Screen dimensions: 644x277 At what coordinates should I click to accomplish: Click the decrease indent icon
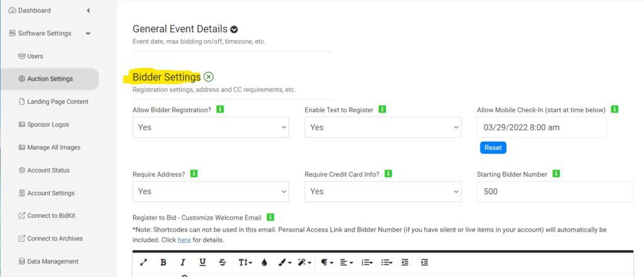(x=405, y=263)
